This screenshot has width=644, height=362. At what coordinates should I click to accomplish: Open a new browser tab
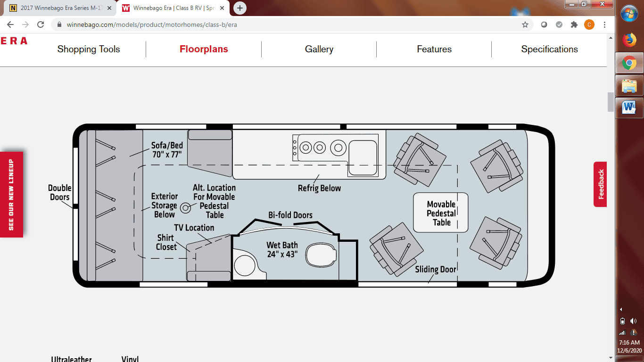pyautogui.click(x=240, y=8)
